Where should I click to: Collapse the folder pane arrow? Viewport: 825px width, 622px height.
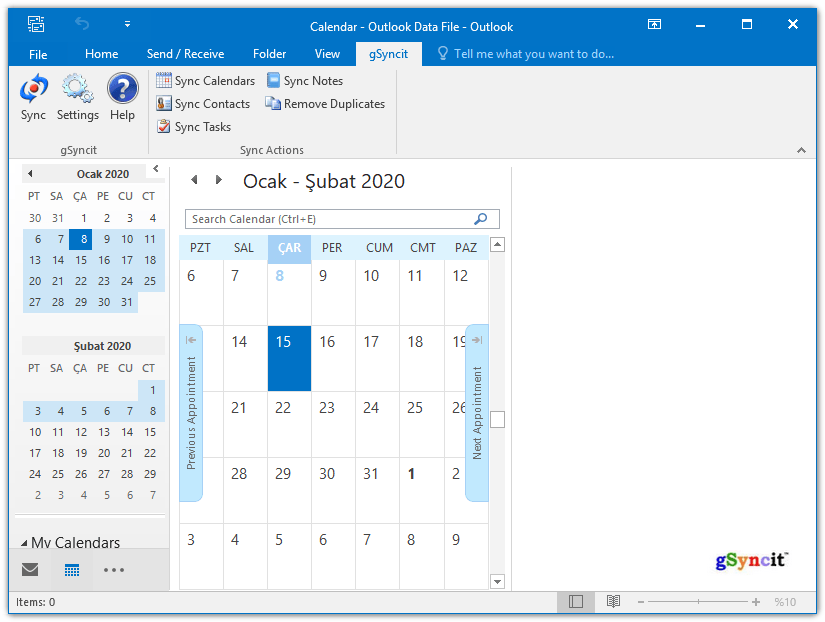point(156,170)
